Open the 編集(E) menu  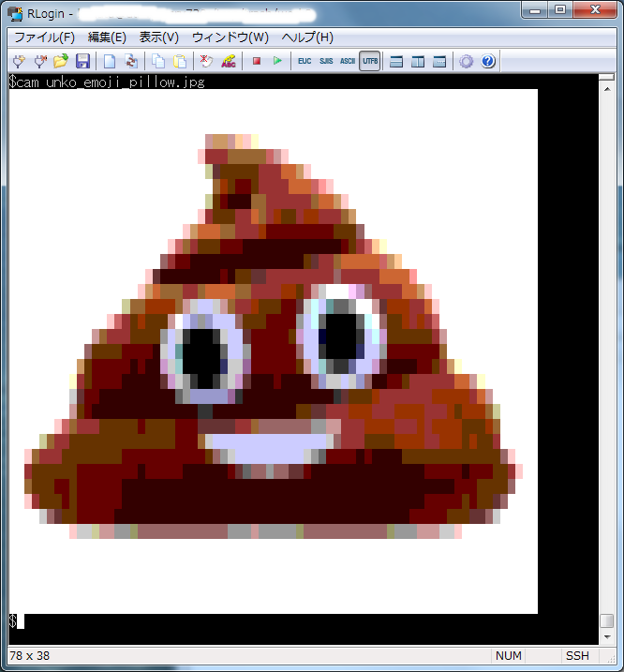(x=107, y=37)
